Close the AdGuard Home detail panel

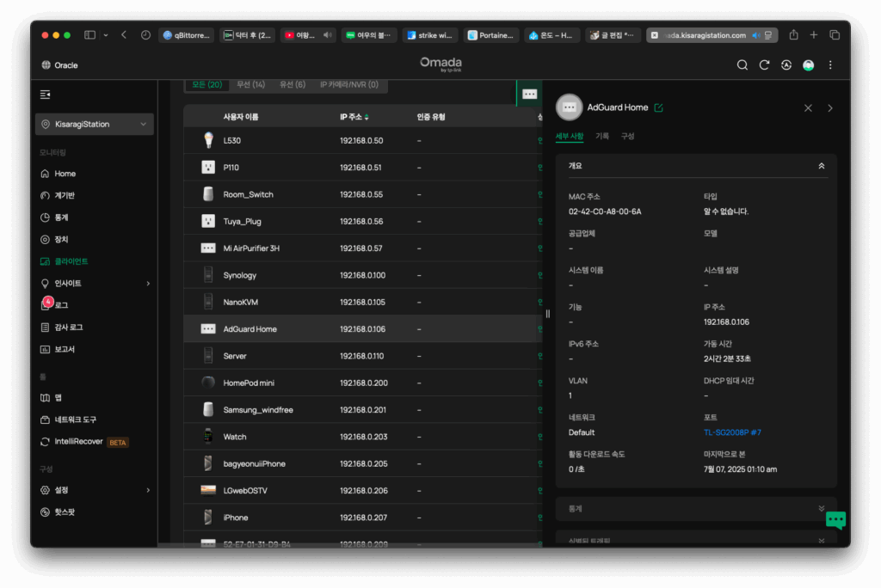(808, 107)
